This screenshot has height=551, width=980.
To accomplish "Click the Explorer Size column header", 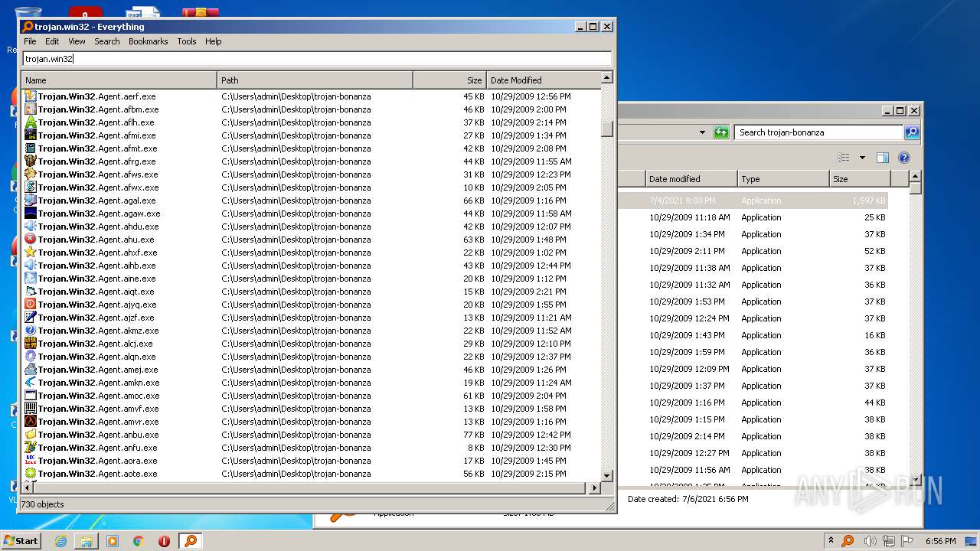I will [860, 179].
